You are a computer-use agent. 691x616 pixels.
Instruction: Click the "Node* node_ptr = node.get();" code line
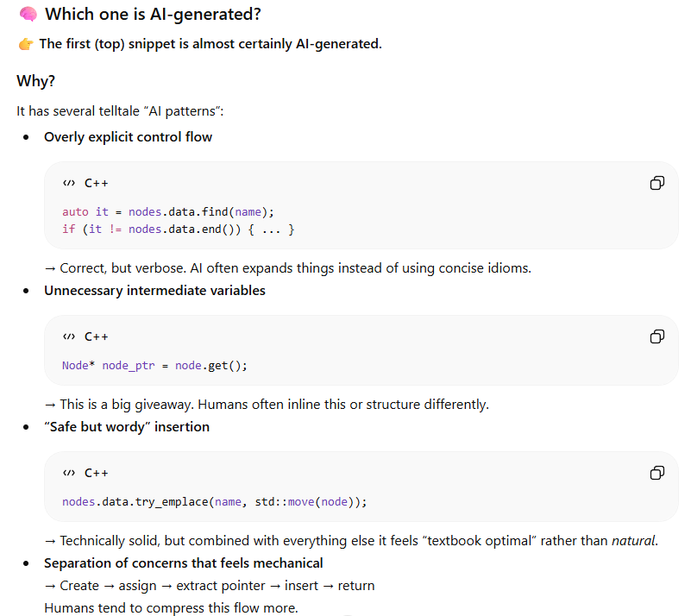coord(154,365)
